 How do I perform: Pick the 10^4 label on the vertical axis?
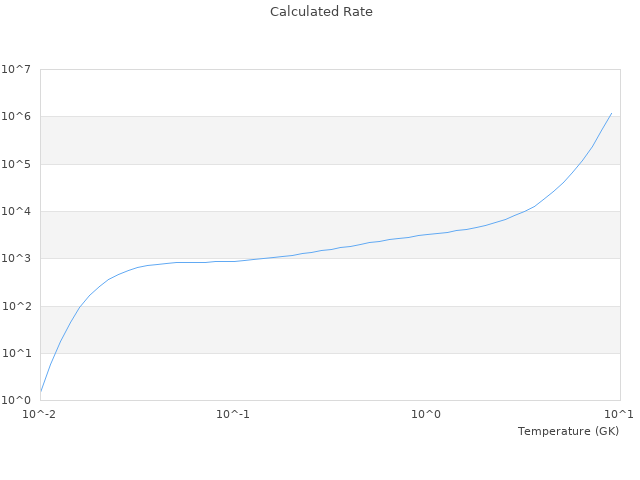click(x=16, y=212)
